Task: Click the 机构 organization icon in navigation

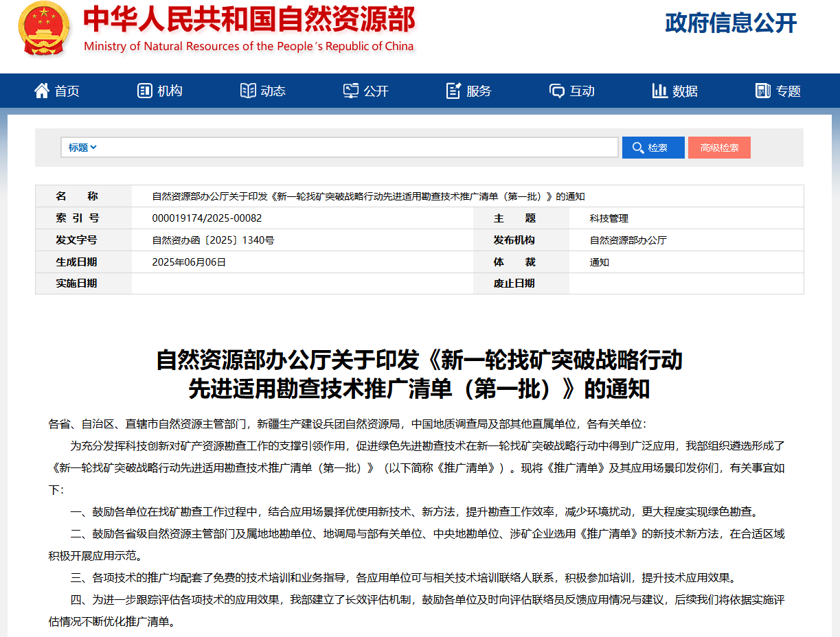Action: point(145,91)
